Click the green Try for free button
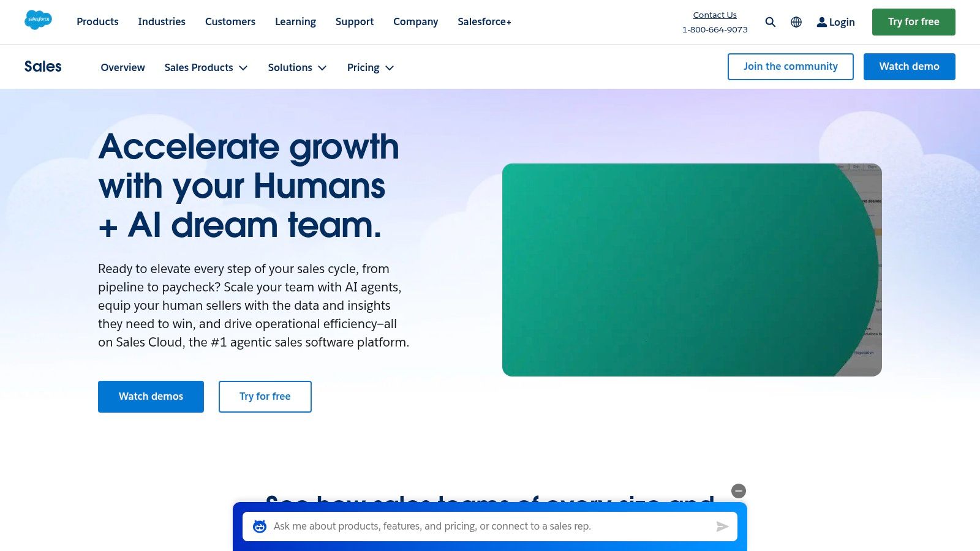980x551 pixels. (x=913, y=22)
